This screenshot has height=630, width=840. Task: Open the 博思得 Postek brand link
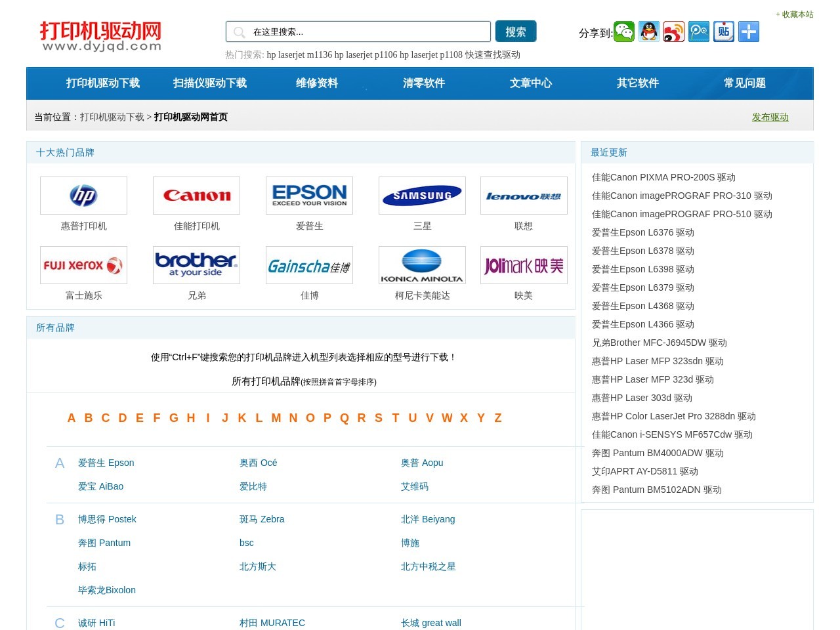tap(108, 519)
